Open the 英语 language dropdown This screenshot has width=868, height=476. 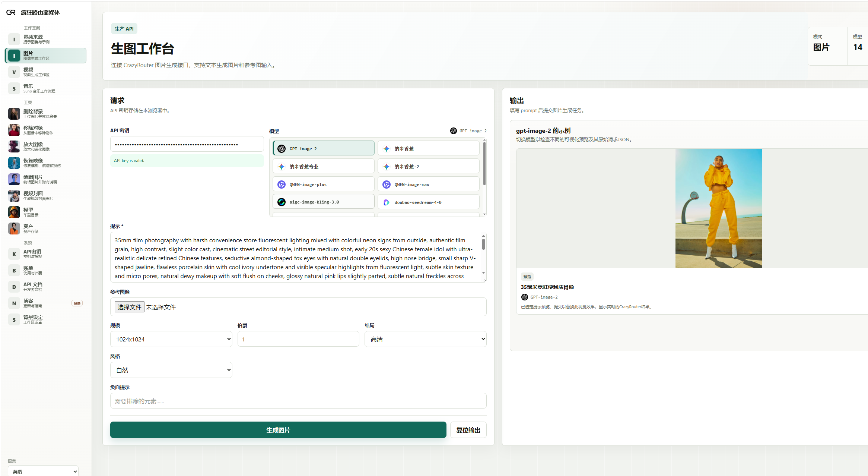click(x=43, y=471)
